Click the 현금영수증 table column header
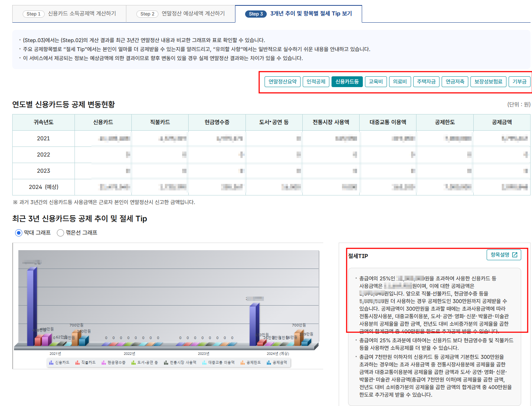532x406 pixels. click(x=217, y=122)
